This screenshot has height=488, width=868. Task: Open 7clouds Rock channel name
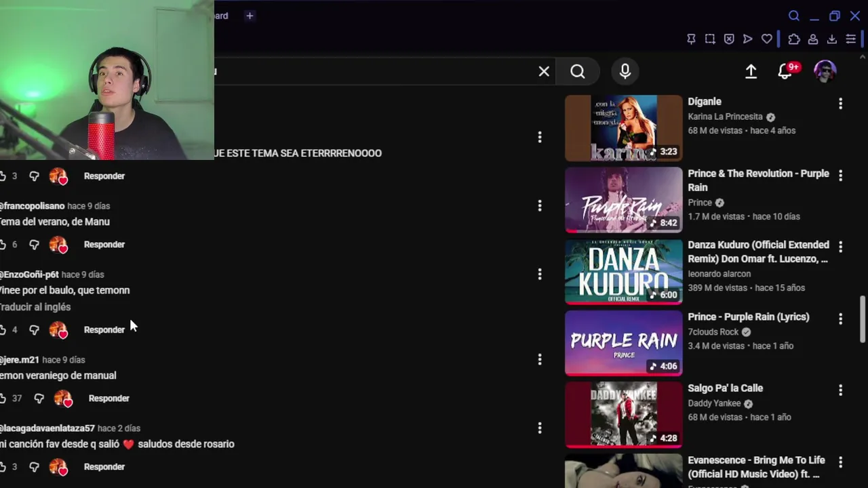pos(713,331)
